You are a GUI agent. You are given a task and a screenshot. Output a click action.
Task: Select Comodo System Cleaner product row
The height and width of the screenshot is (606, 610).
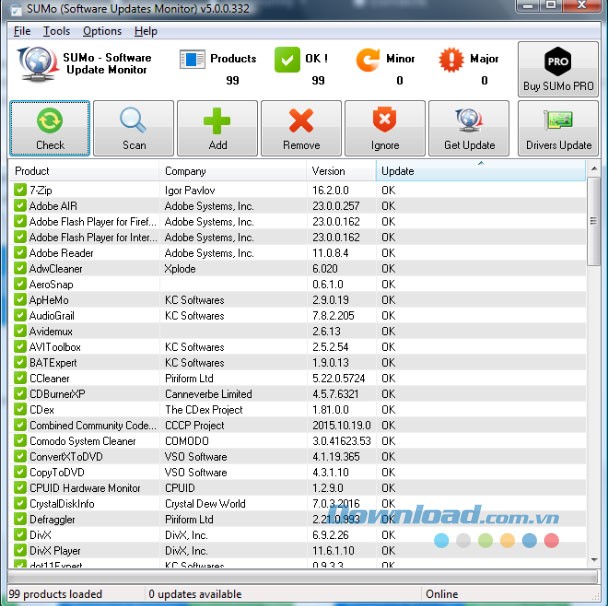coord(298,441)
